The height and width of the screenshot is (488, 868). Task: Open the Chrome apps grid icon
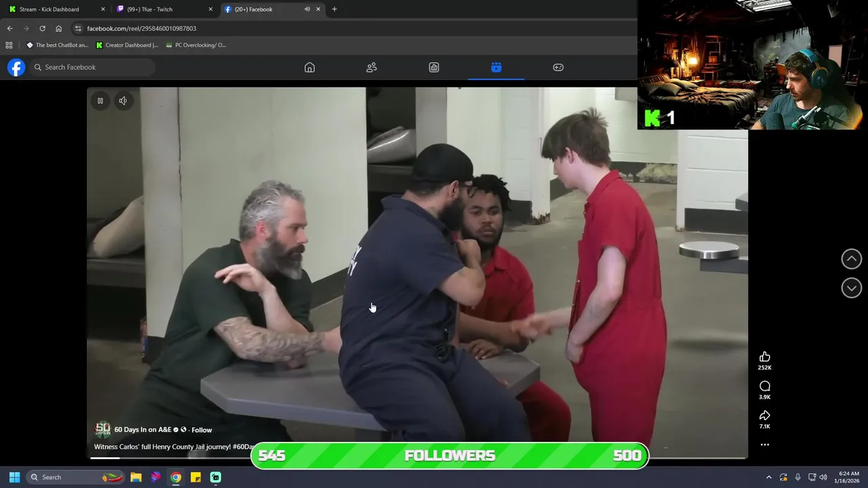tap(9, 45)
